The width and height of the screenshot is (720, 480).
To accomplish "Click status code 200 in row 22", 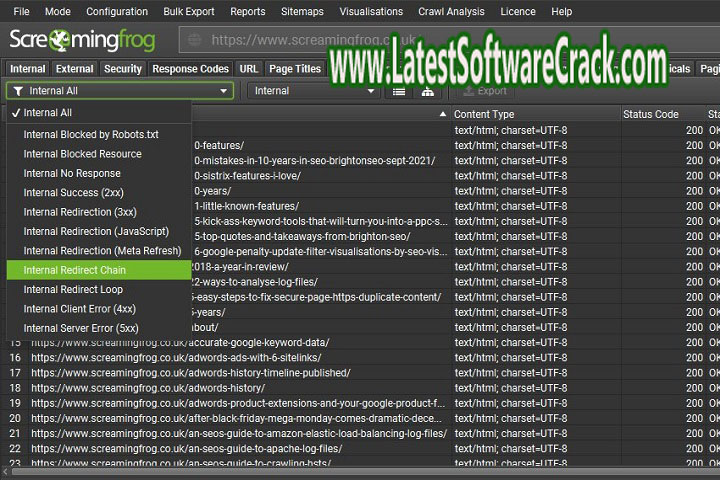I will [x=694, y=449].
